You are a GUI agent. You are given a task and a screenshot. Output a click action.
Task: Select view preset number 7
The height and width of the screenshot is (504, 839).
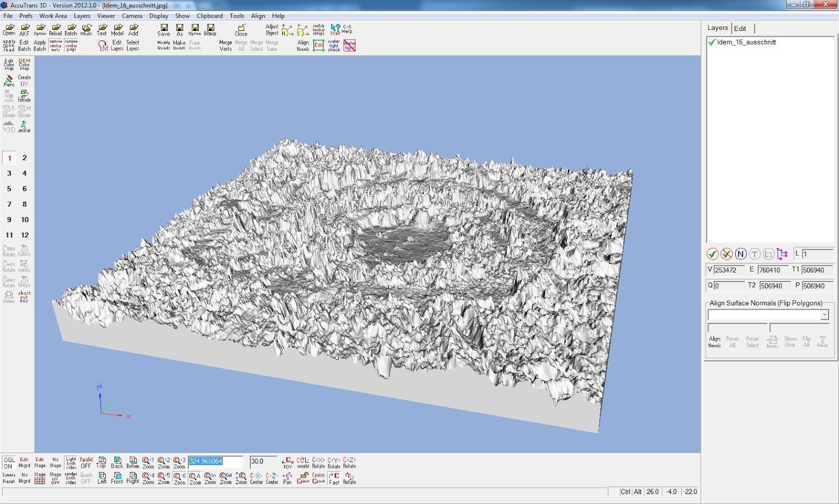point(9,204)
